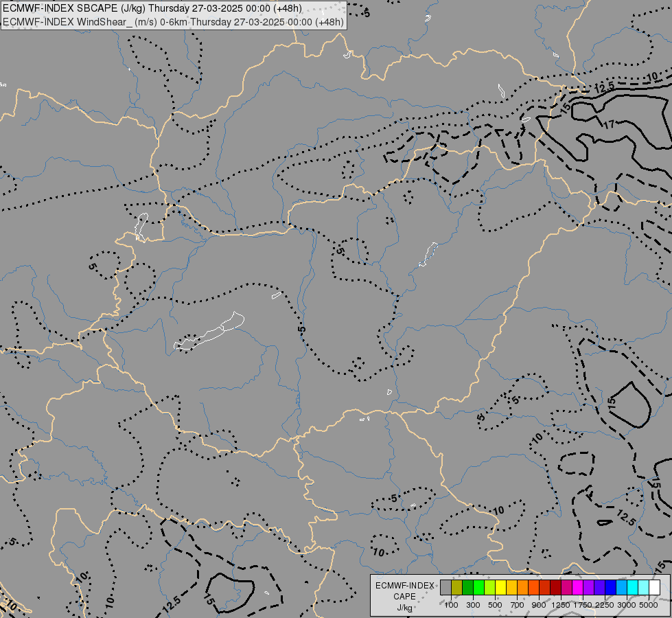Choose the bright magenta legend swatch

[577, 587]
